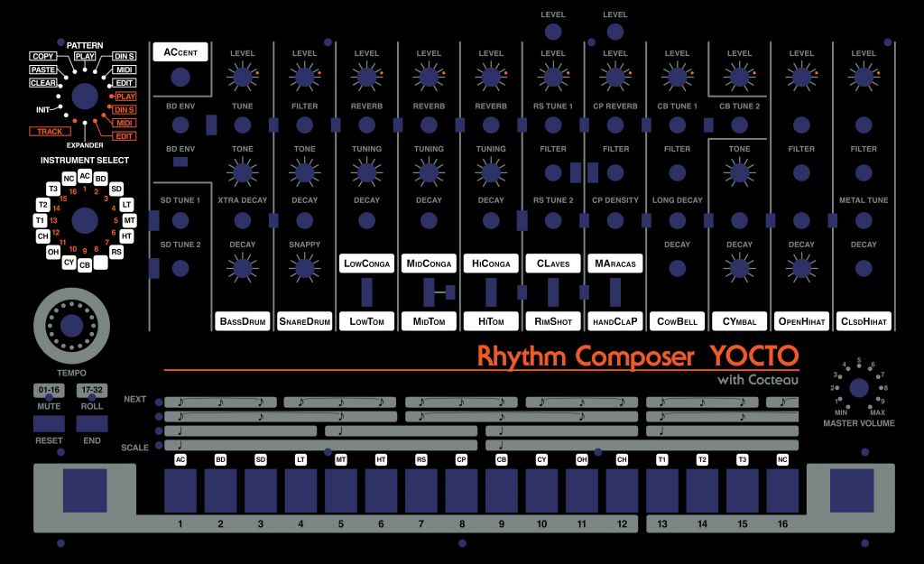
Task: Turn the Bass Drum LEVEL knob
Action: click(242, 77)
